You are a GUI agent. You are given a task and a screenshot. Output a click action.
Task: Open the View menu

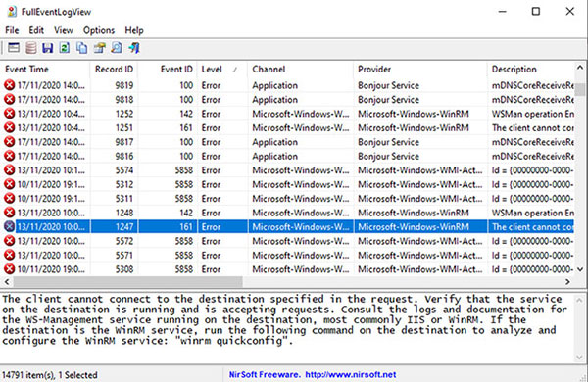64,30
